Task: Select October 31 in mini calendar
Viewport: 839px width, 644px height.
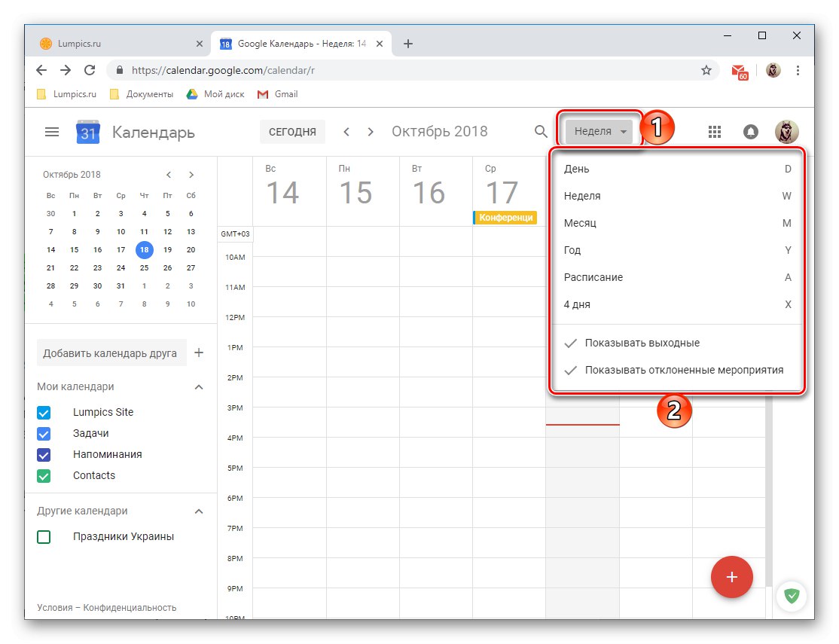Action: pos(121,286)
